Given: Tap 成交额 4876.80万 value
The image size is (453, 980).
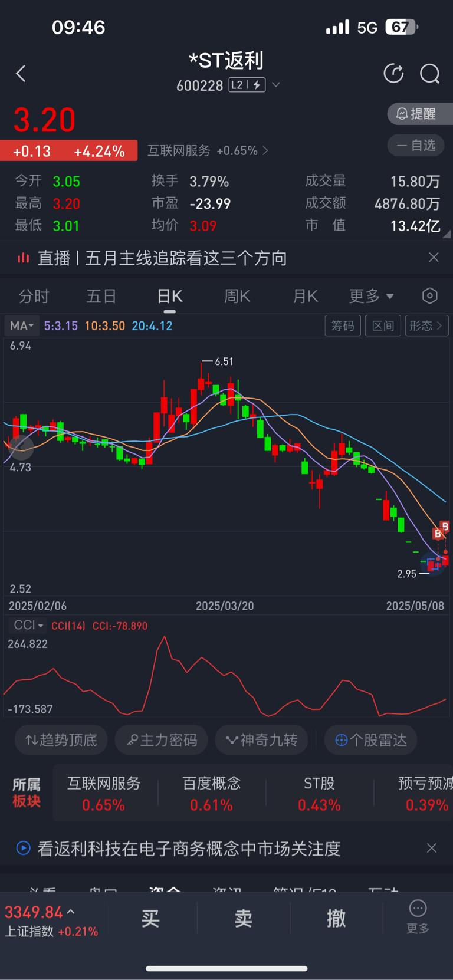Looking at the screenshot, I should [x=407, y=203].
